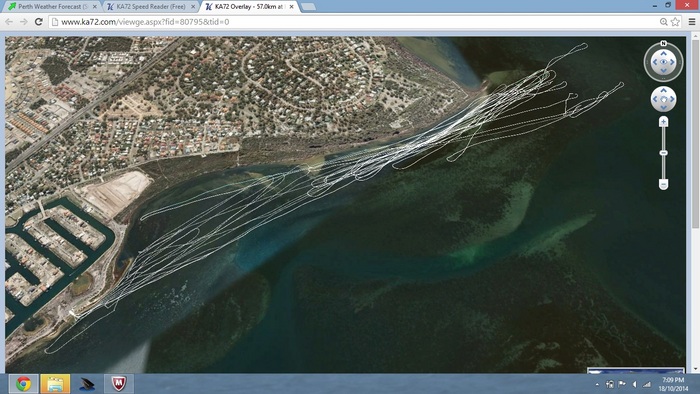Zoom out with the minus button
The height and width of the screenshot is (394, 700).
[x=663, y=184]
